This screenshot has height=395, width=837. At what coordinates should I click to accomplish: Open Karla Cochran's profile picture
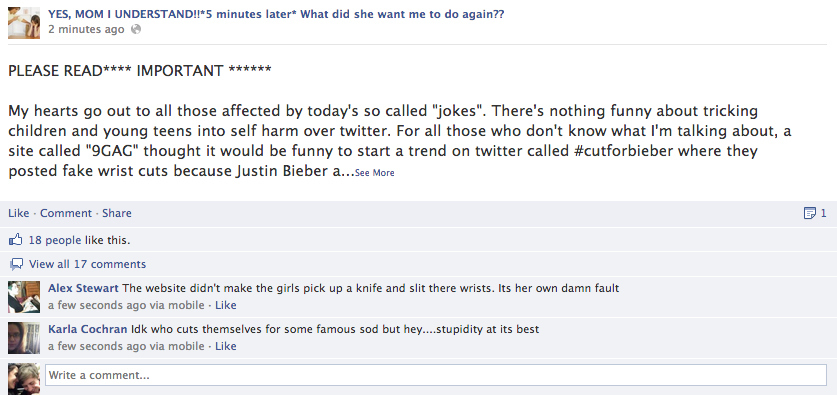coord(24,338)
